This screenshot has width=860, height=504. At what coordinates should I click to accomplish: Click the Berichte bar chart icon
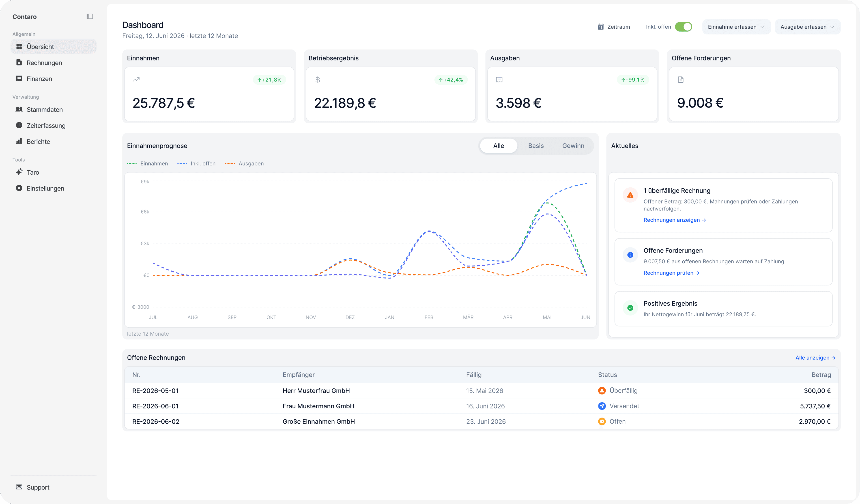point(19,141)
